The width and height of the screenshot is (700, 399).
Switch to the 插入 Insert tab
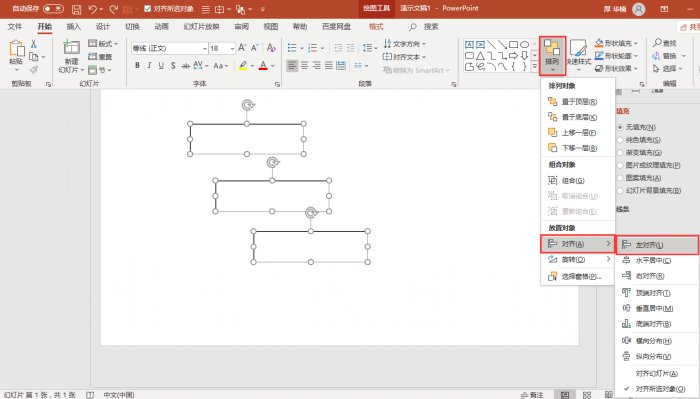(74, 27)
